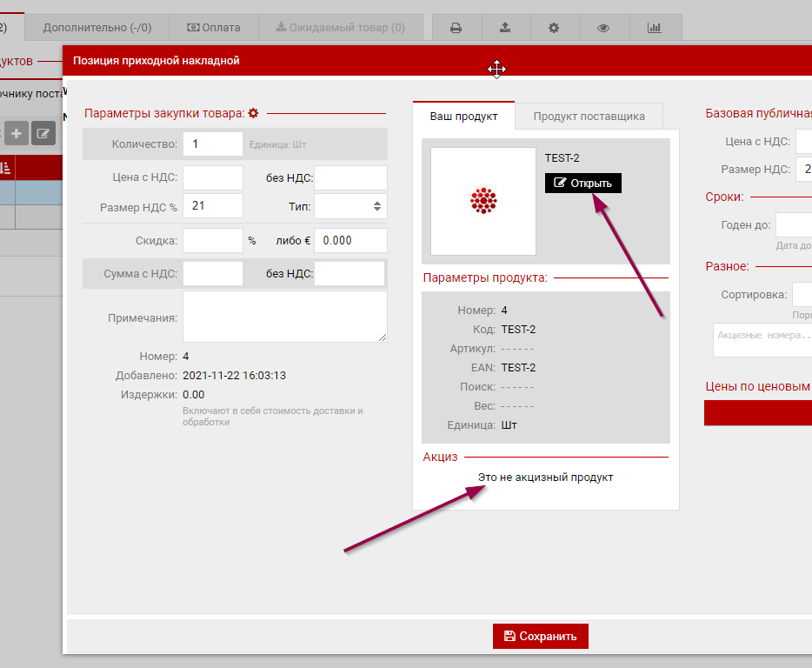
Task: Click the TEST-2 product thumbnail image
Action: [483, 201]
